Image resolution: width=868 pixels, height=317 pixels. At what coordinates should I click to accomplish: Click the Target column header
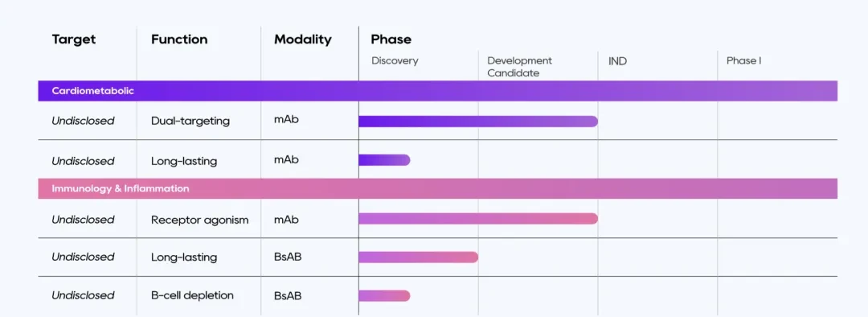pos(74,39)
